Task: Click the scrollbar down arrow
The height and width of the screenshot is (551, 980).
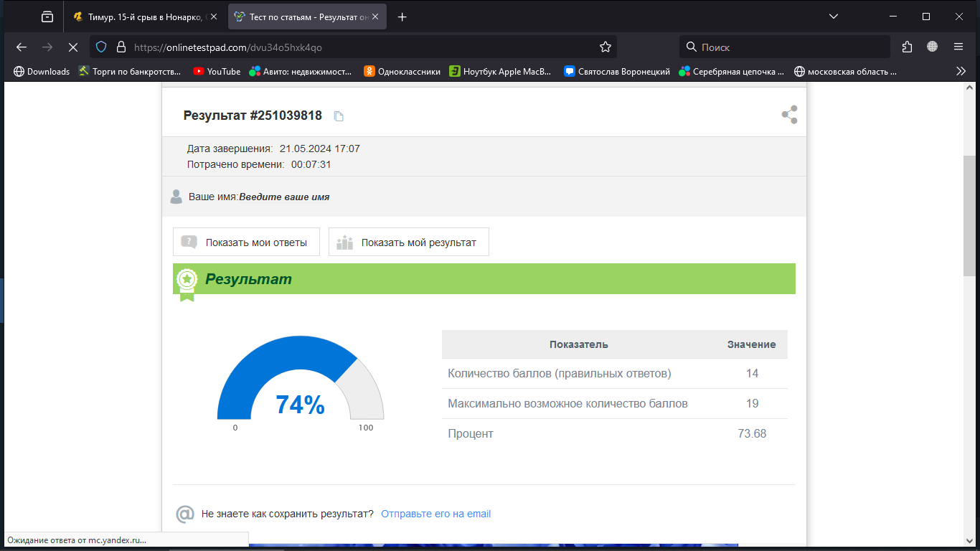Action: coord(969,540)
